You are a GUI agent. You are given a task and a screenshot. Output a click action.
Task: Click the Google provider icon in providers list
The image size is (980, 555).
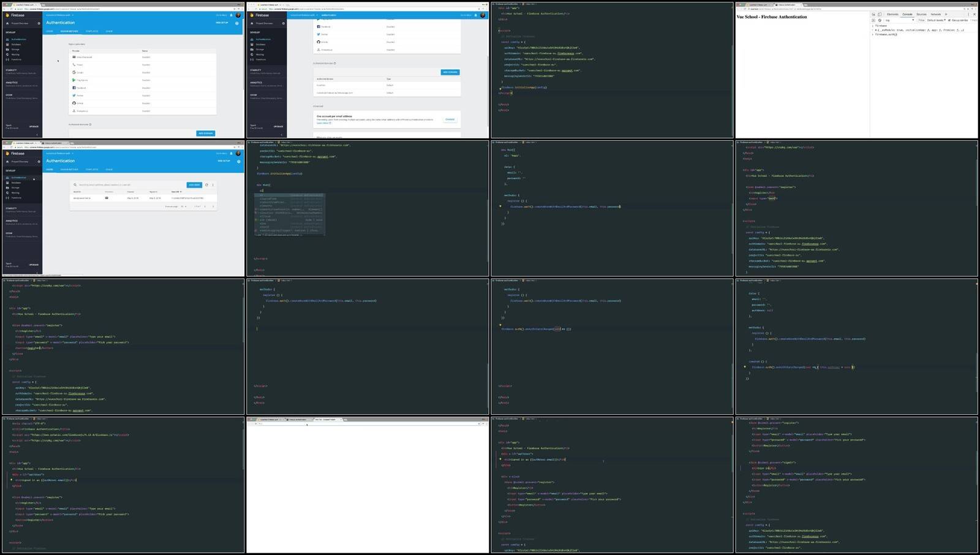74,72
